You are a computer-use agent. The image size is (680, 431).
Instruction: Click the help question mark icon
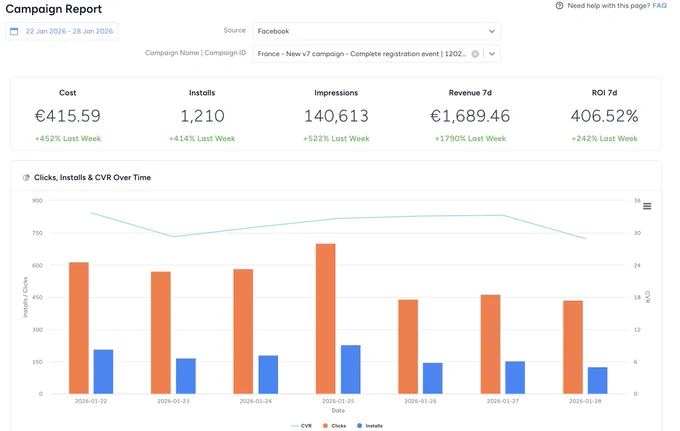tap(559, 6)
